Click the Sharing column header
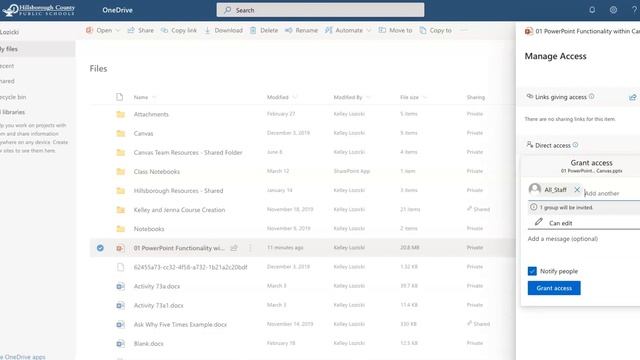 click(476, 97)
